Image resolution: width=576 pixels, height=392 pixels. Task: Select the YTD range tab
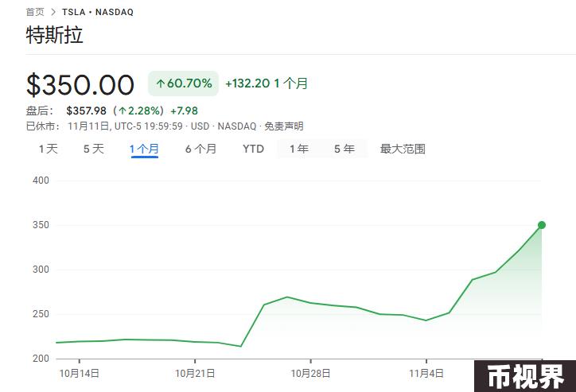click(x=254, y=149)
